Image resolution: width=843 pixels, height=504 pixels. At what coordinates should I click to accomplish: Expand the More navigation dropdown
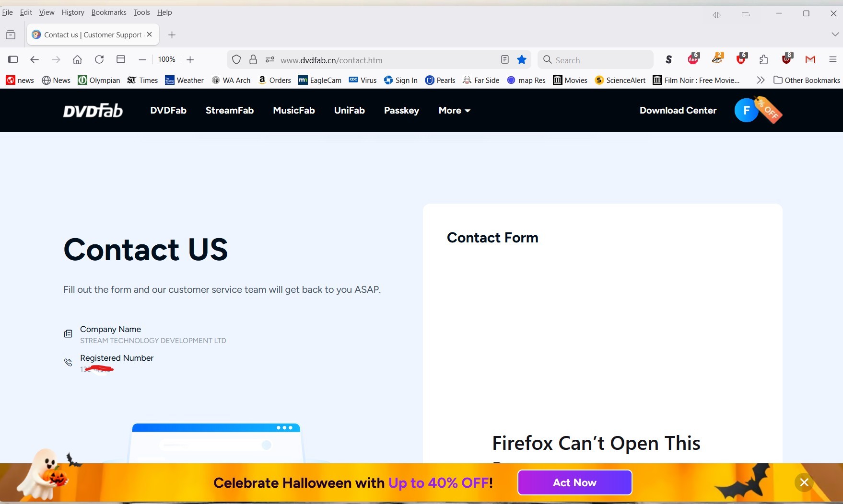point(455,110)
